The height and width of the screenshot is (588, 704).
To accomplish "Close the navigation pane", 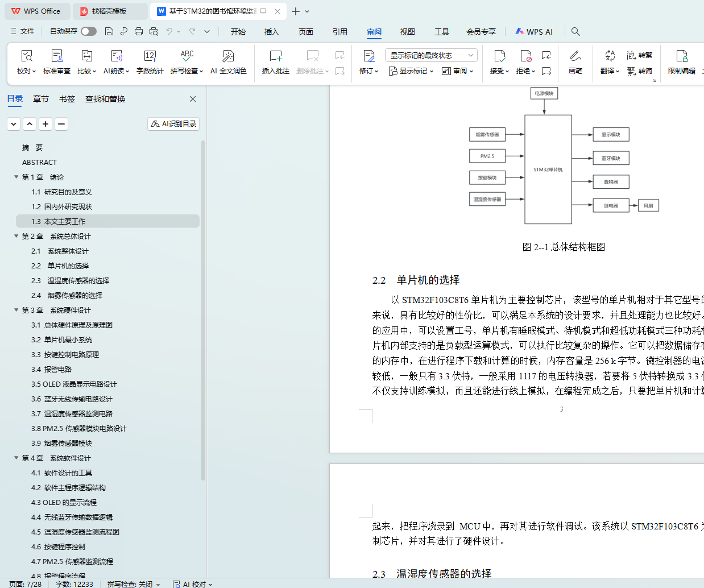I will (193, 99).
